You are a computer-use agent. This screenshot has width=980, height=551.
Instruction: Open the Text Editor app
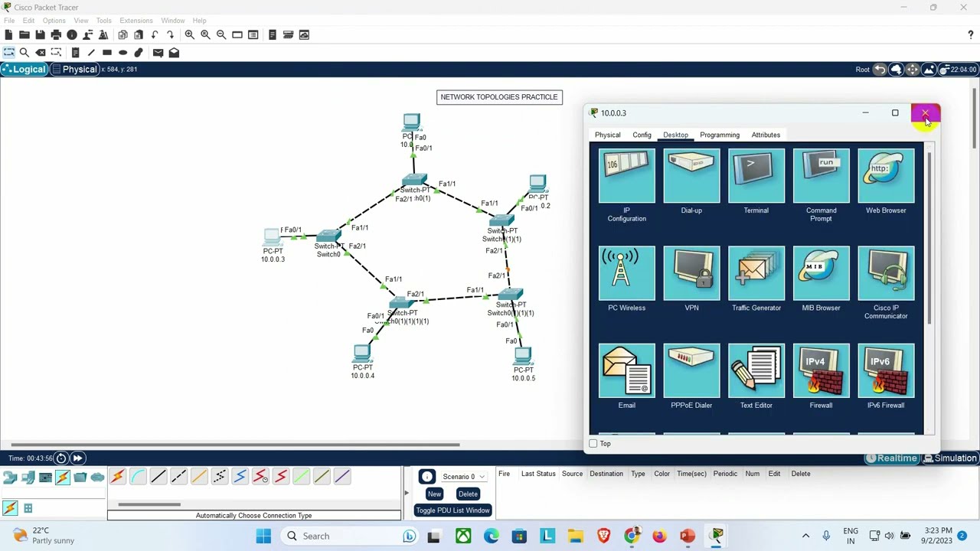[756, 371]
